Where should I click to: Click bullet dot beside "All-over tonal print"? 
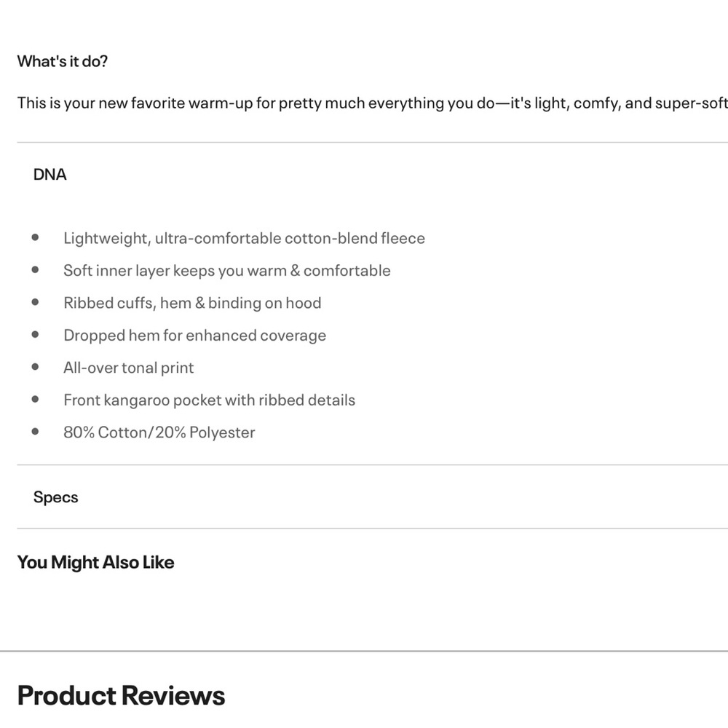coord(35,367)
